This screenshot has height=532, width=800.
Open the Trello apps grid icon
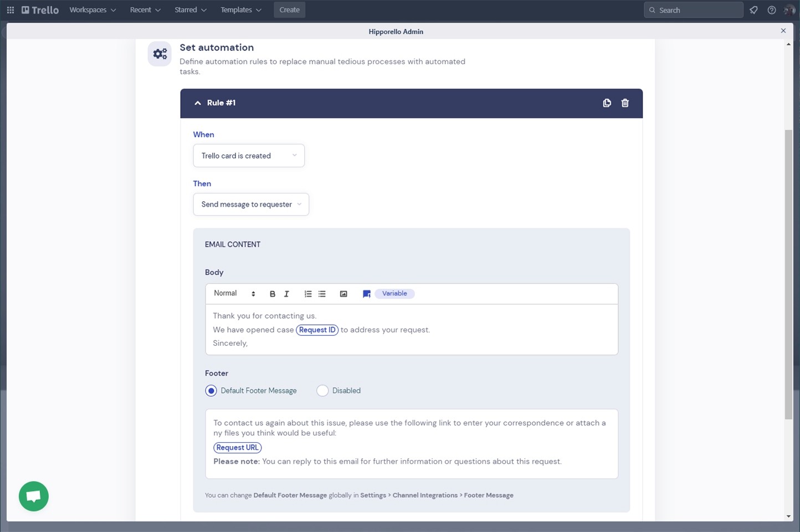pyautogui.click(x=10, y=10)
